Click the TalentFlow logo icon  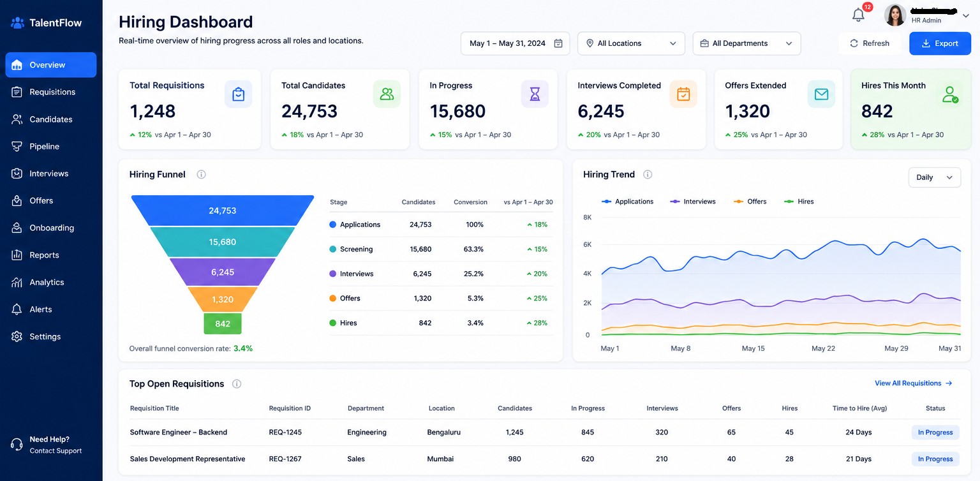17,23
